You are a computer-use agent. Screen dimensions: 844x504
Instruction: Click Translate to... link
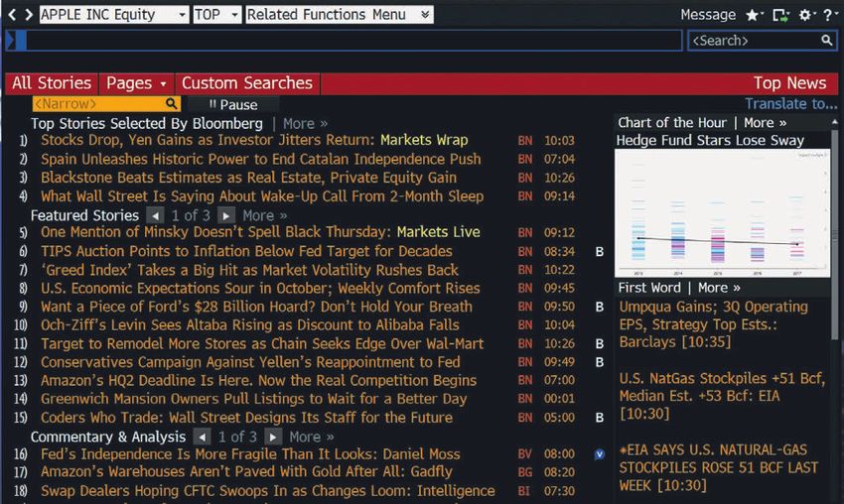(x=791, y=104)
